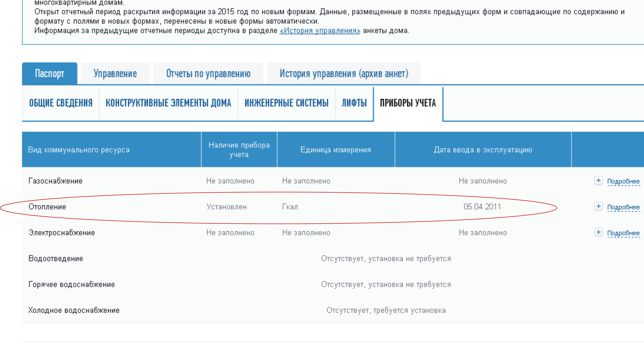Viewport: 644px width, 348px height.
Task: Click Дата ввода в эксплуатацию header
Action: coord(483,150)
